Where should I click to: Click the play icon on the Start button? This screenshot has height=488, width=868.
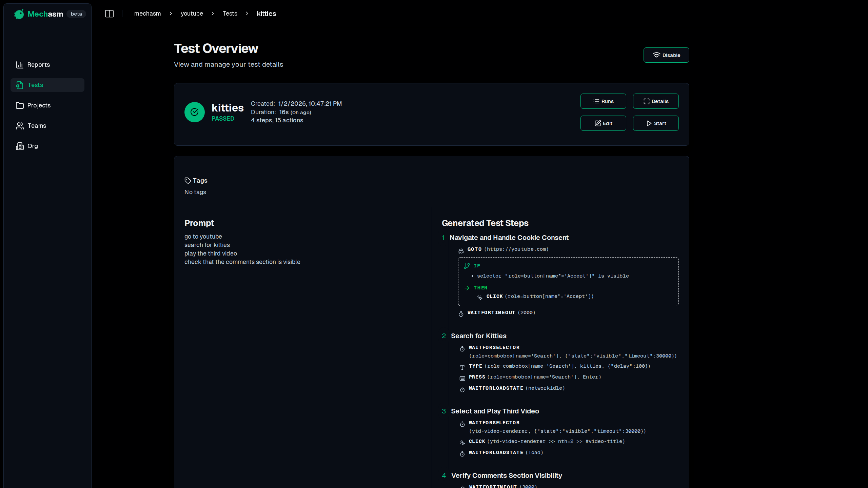(648, 123)
